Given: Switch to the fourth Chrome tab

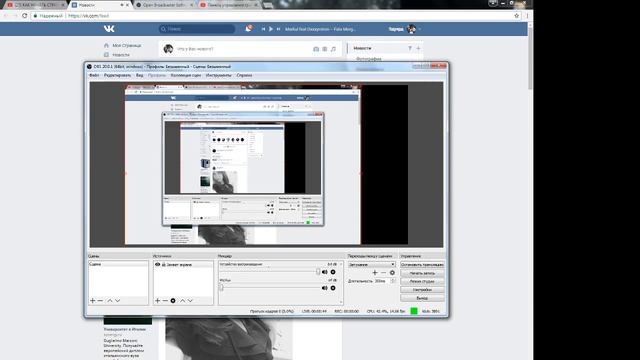Looking at the screenshot, I should (x=229, y=5).
